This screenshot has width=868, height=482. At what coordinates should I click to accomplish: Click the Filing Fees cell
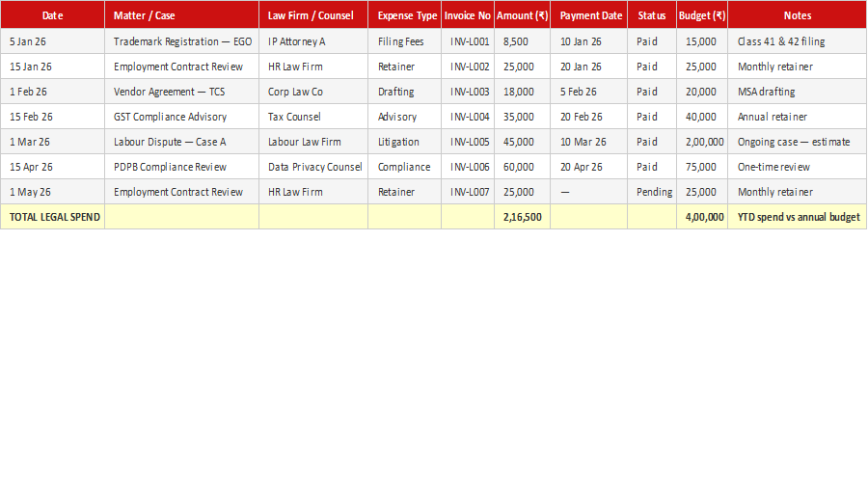pyautogui.click(x=405, y=41)
